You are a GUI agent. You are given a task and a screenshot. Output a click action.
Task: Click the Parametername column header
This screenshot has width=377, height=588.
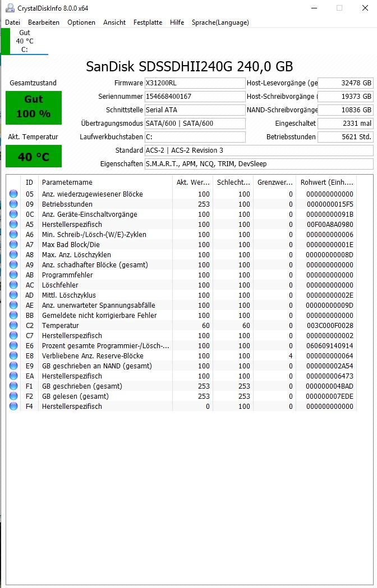(105, 183)
